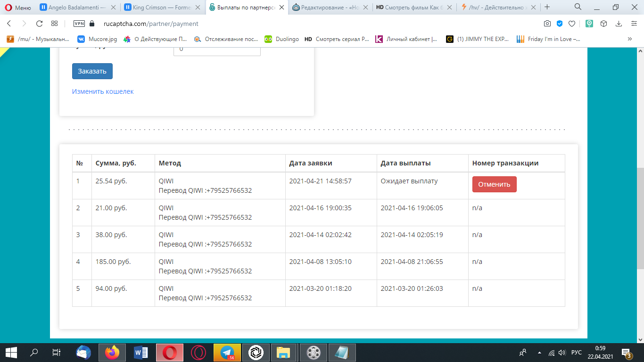The width and height of the screenshot is (644, 362).
Task: Take a page snapshot with camera icon
Action: tap(547, 24)
